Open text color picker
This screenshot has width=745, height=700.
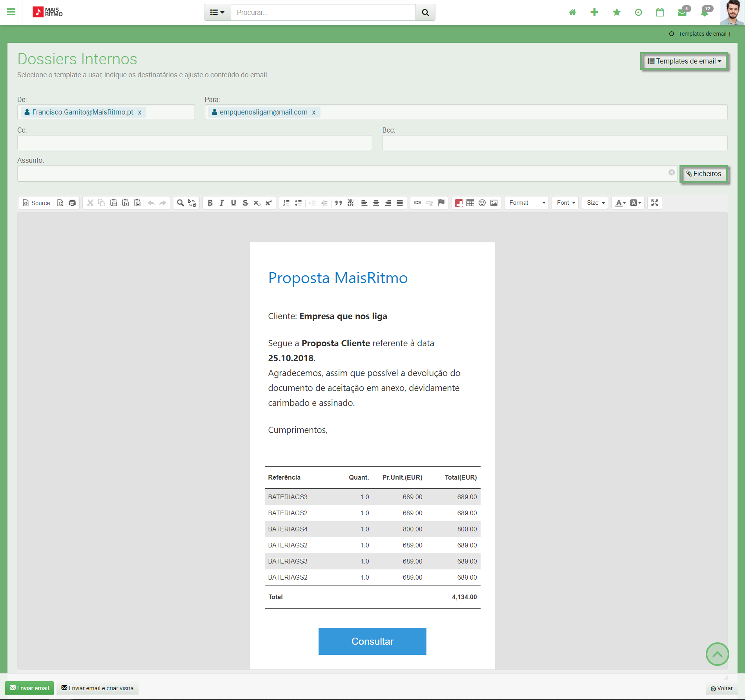click(x=620, y=203)
